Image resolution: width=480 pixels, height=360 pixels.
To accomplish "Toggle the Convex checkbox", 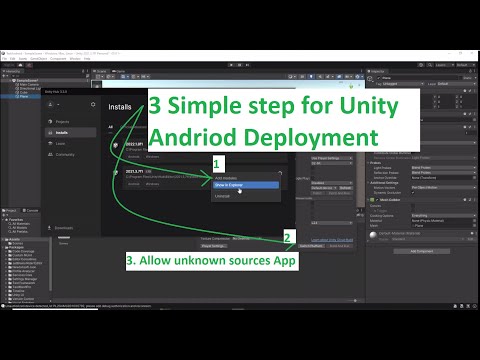I will [x=413, y=206].
